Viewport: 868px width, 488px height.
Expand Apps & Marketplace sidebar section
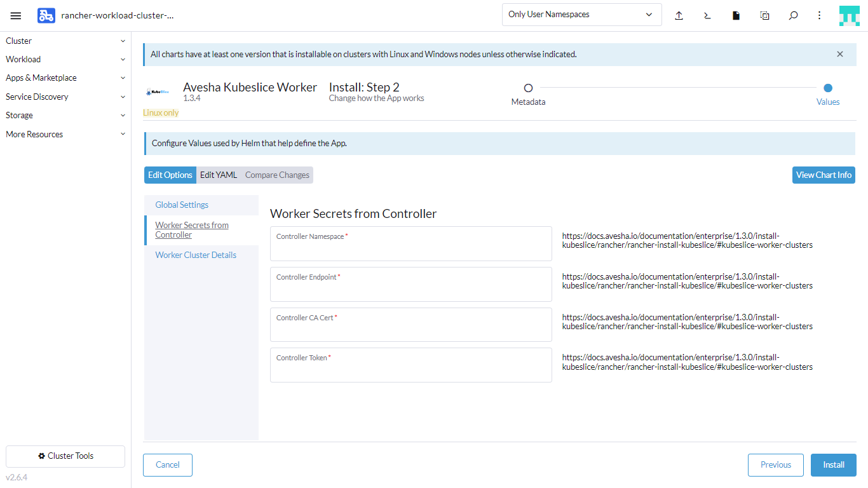click(65, 78)
